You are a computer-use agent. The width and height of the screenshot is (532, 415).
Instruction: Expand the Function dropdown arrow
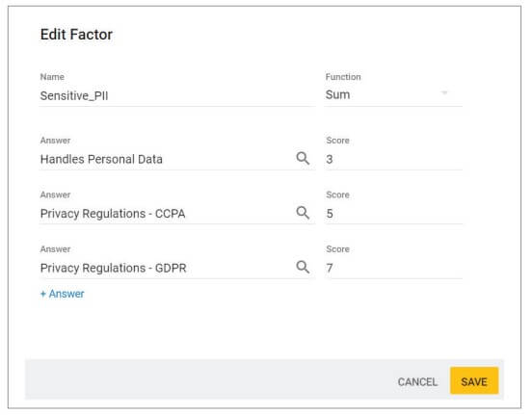click(x=444, y=92)
